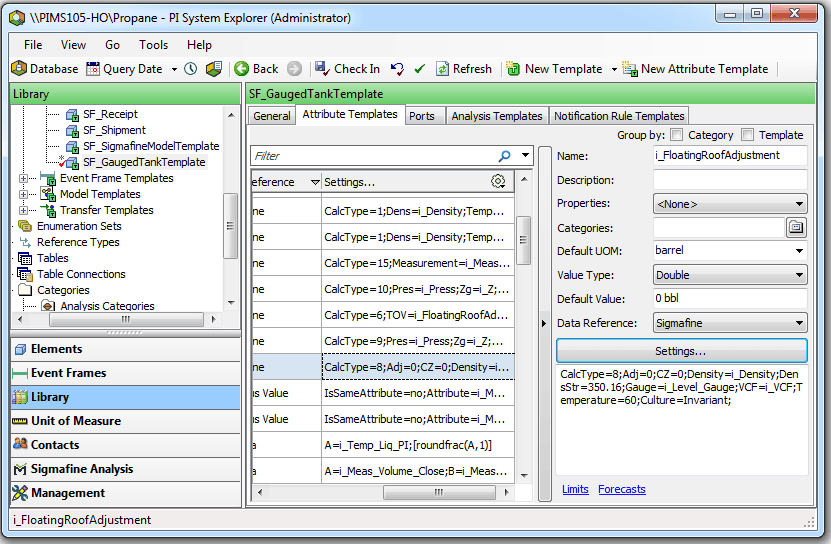Select Analysis Categories in tree

point(107,306)
